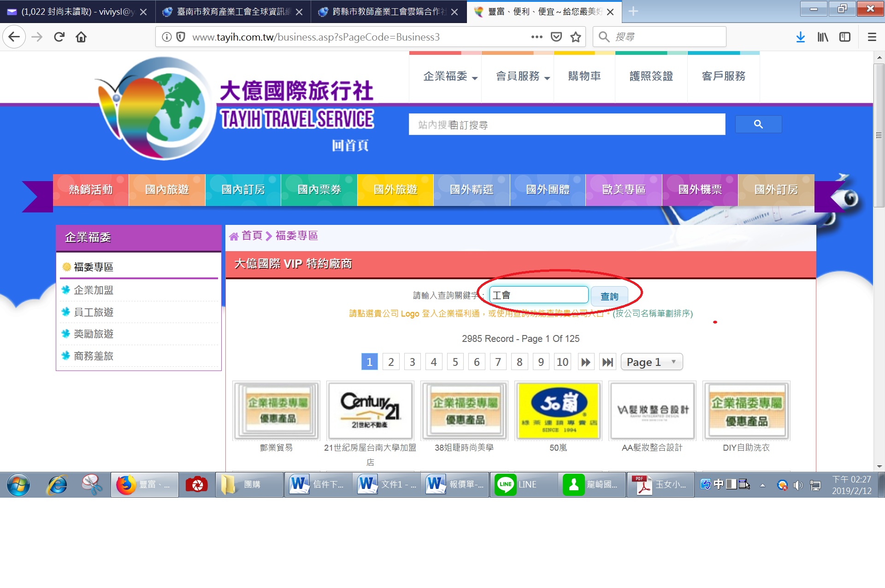Go to results page 2
885x588 pixels.
pyautogui.click(x=391, y=362)
